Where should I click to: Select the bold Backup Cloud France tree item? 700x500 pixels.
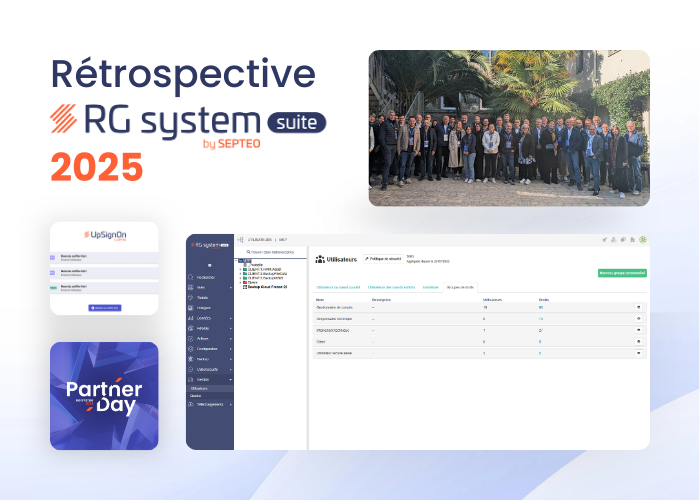coord(267,287)
